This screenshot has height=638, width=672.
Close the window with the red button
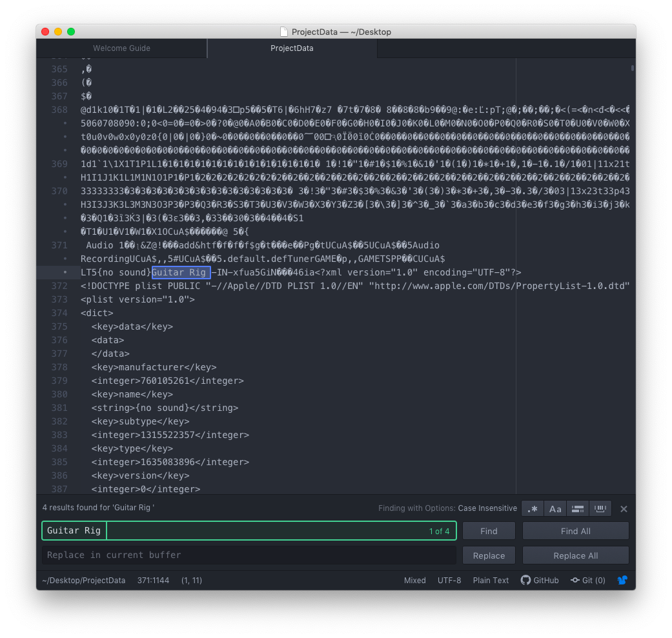(x=45, y=32)
